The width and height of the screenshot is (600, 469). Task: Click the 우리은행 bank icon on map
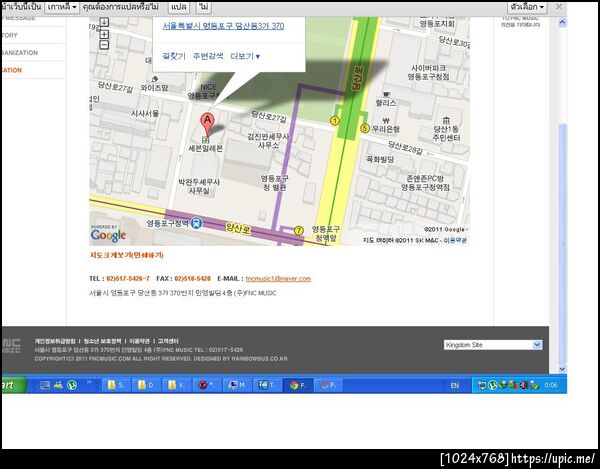tap(386, 121)
